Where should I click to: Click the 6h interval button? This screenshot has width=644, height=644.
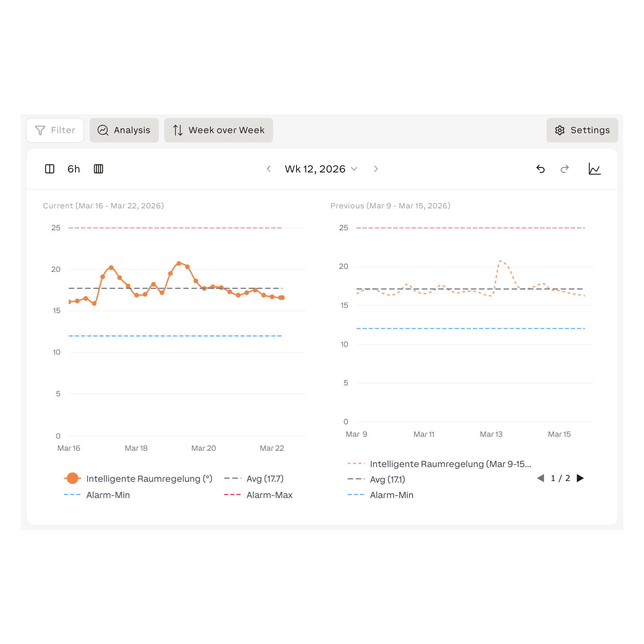[74, 169]
